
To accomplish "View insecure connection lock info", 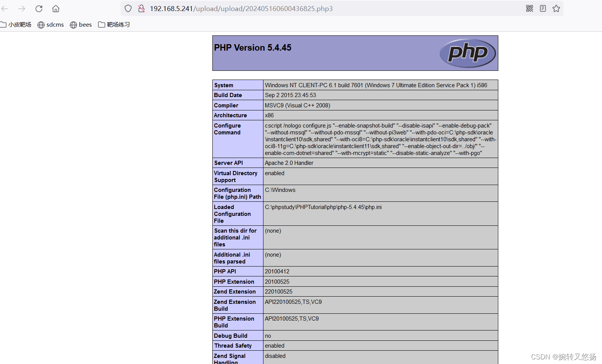I will click(x=141, y=8).
